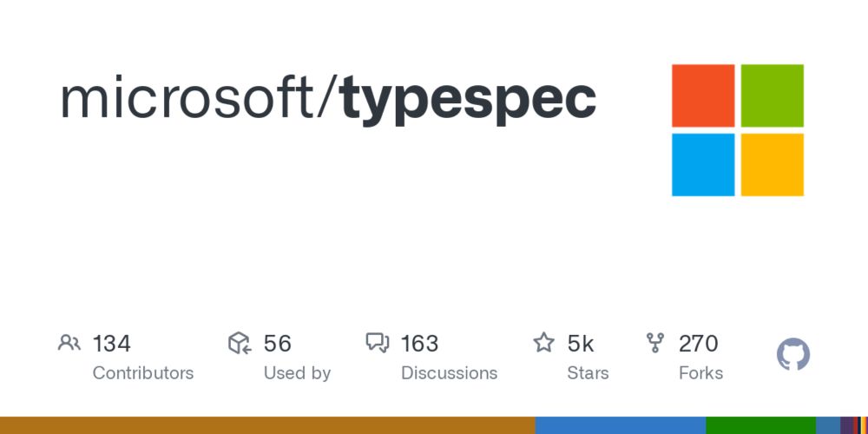This screenshot has height=434, width=868.
Task: Click the blue square of the Microsoft logo
Action: point(703,164)
